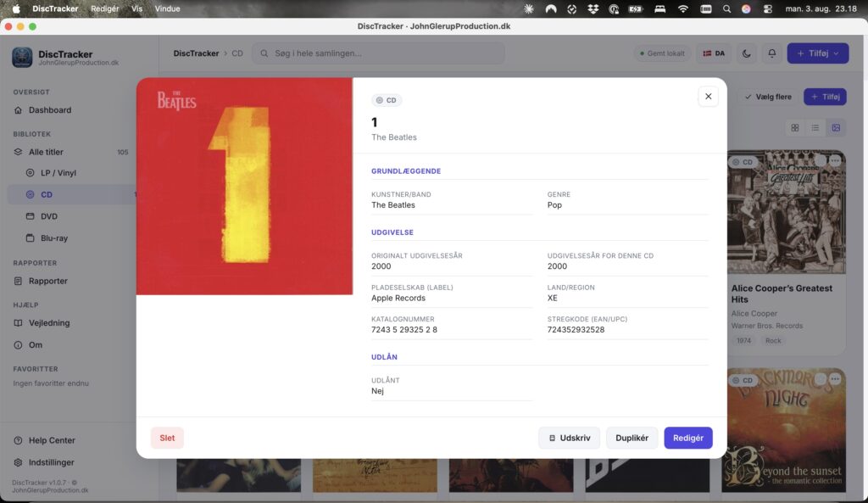Open notifications bell icon
This screenshot has width=868, height=503.
point(771,53)
